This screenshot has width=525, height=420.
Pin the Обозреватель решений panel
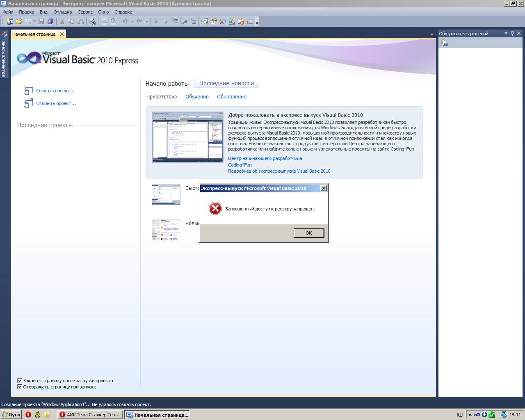click(x=512, y=33)
